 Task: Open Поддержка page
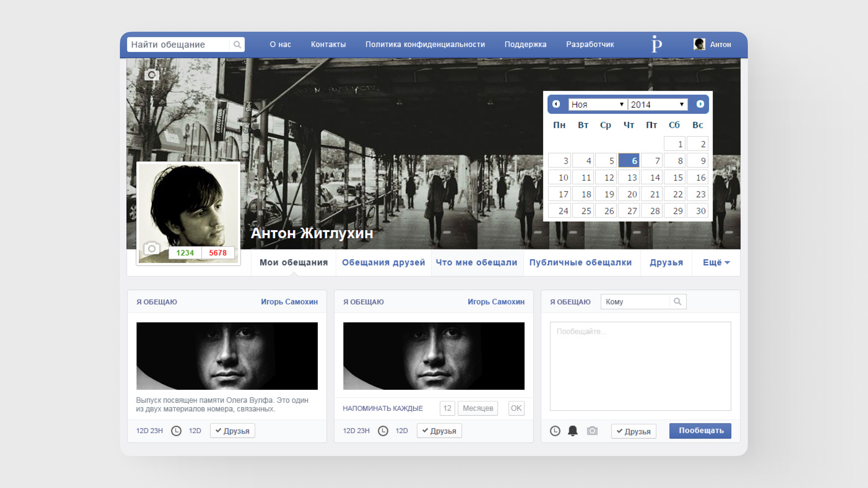(x=525, y=44)
